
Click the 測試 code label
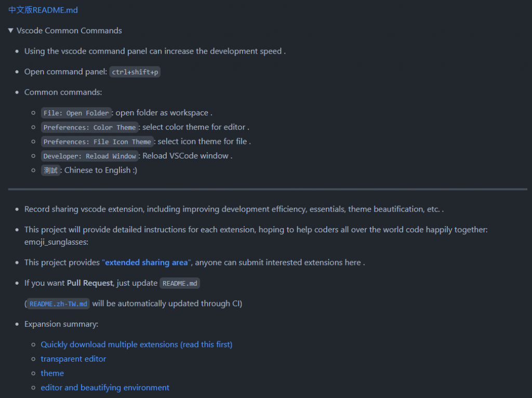[50, 170]
